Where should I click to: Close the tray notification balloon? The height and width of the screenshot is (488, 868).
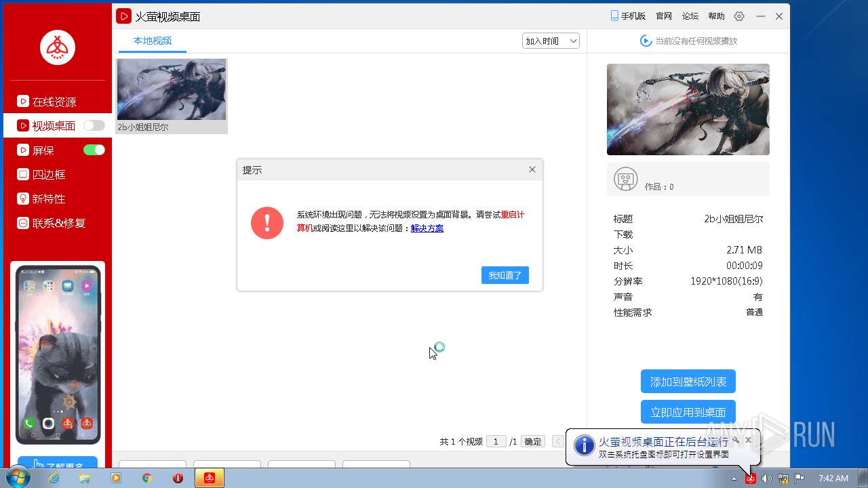(748, 440)
